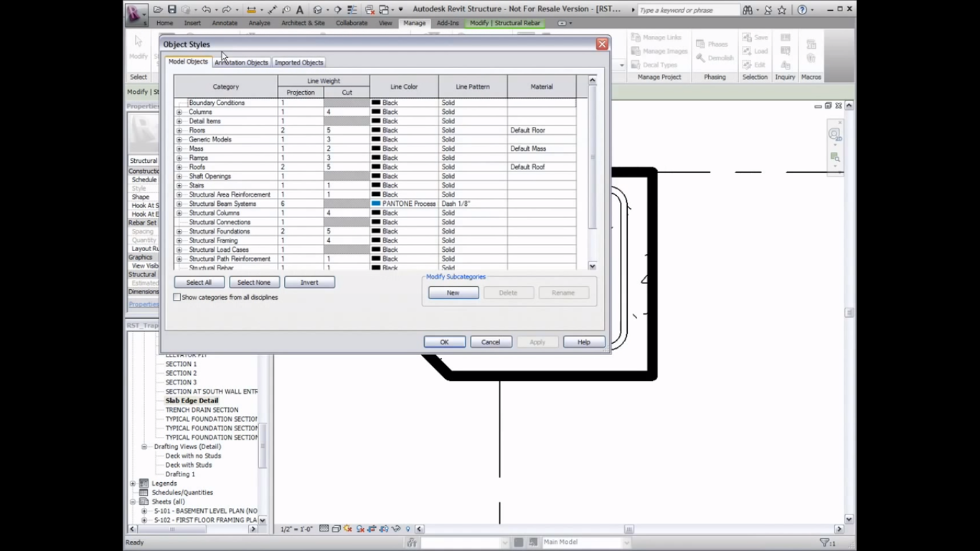This screenshot has height=551, width=980.
Task: Switch to the Annotation Objects tab
Action: point(241,62)
